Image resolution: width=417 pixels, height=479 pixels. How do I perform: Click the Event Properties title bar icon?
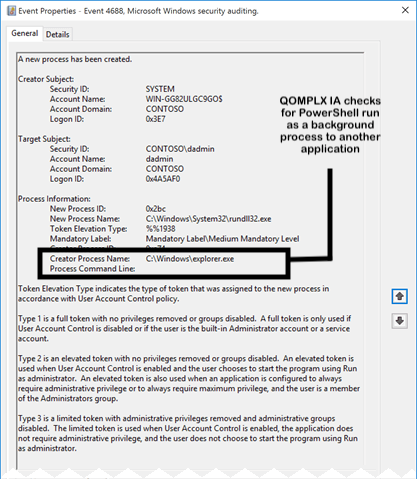11,11
